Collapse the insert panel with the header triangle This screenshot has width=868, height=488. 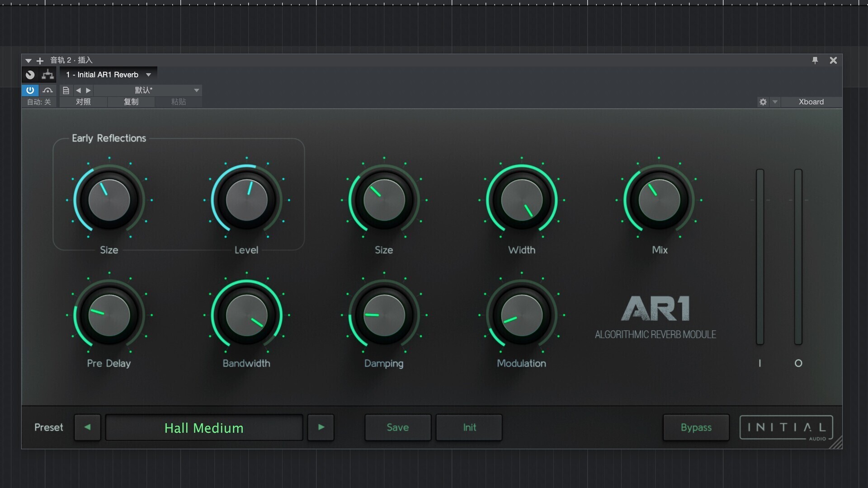[x=28, y=61]
